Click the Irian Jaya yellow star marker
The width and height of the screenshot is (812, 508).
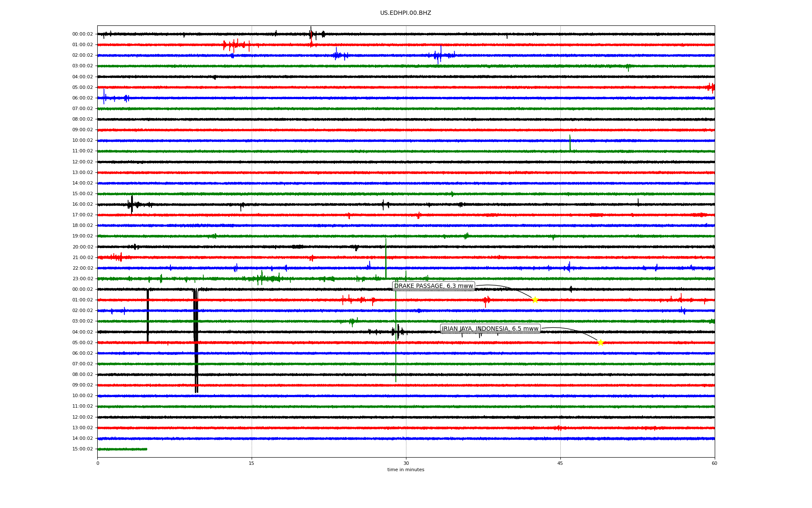pos(601,342)
